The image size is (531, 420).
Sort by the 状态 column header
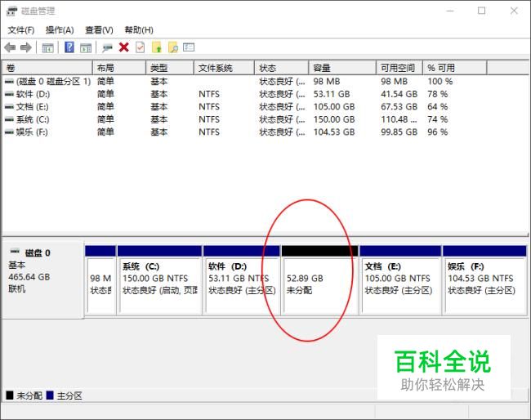coord(282,68)
